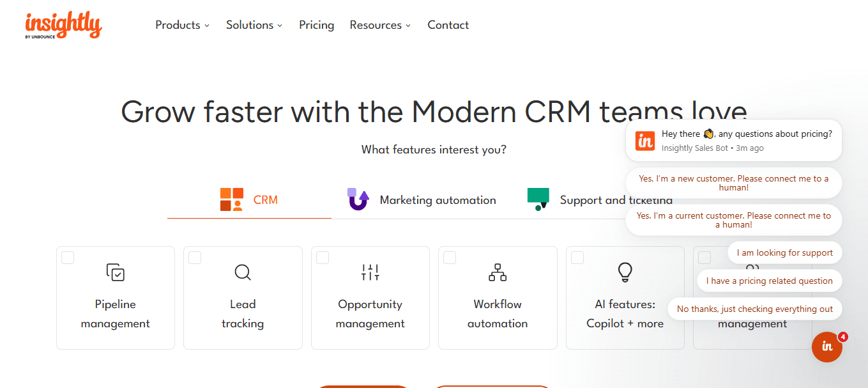
Task: Click the Lead tracking magnifier icon
Action: tap(243, 272)
